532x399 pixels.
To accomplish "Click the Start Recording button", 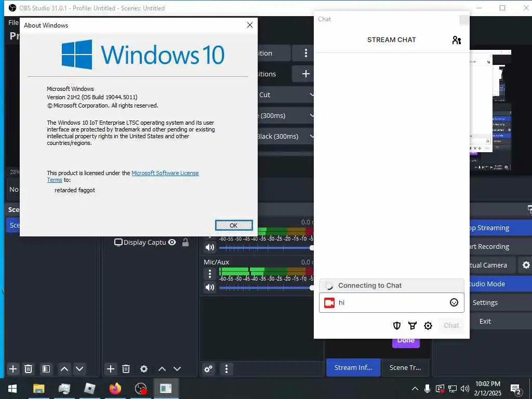I will [x=500, y=247].
